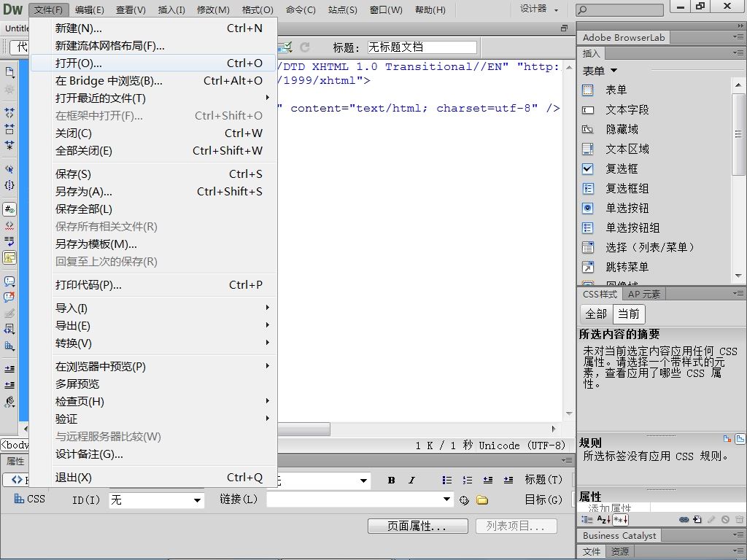Click the Attach Style Sheet link icon
The width and height of the screenshot is (747, 560).
click(x=684, y=519)
